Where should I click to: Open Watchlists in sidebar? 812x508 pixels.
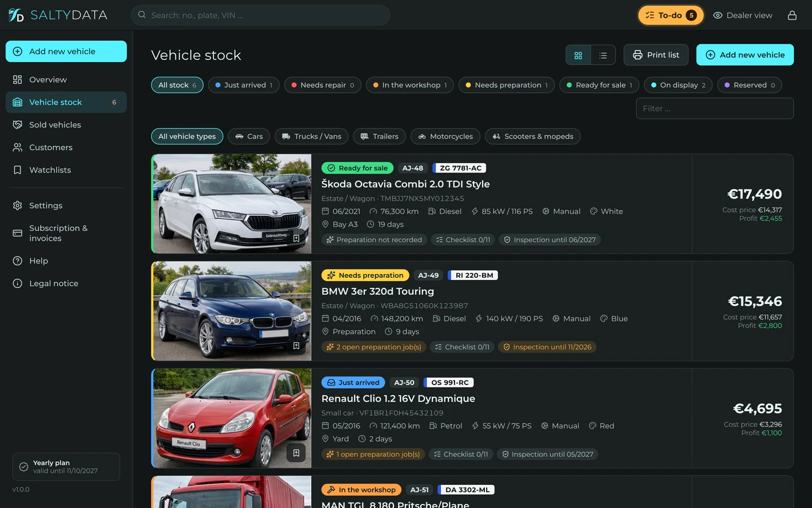66,170
